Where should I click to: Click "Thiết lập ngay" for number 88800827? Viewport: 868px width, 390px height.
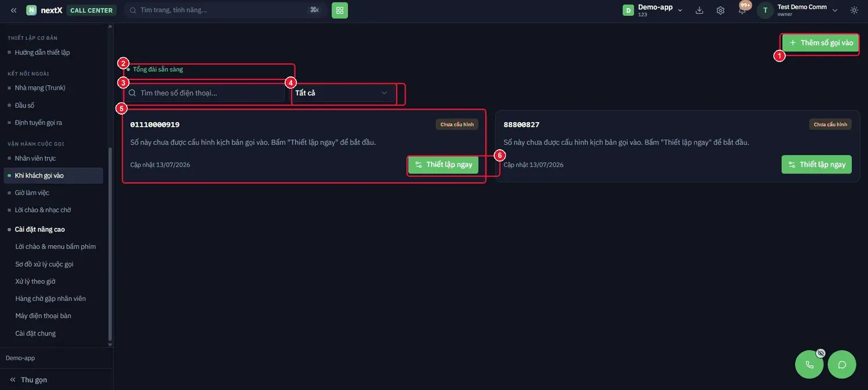click(x=816, y=165)
